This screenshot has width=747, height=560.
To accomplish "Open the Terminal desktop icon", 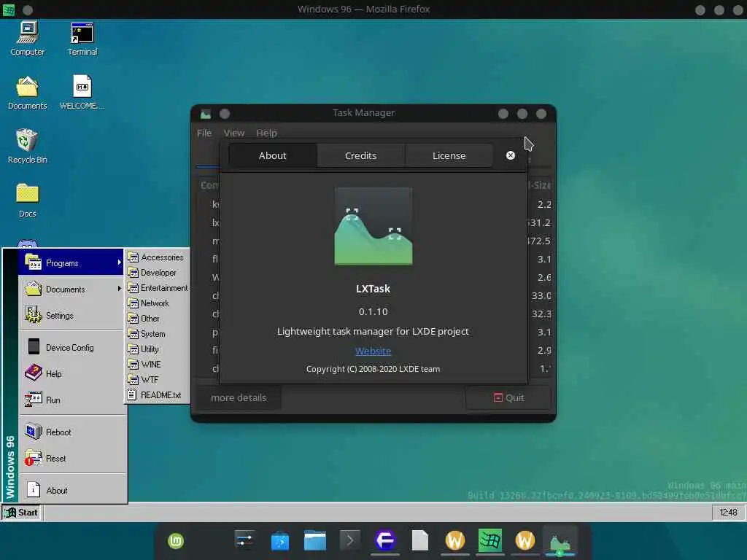I will click(x=82, y=39).
